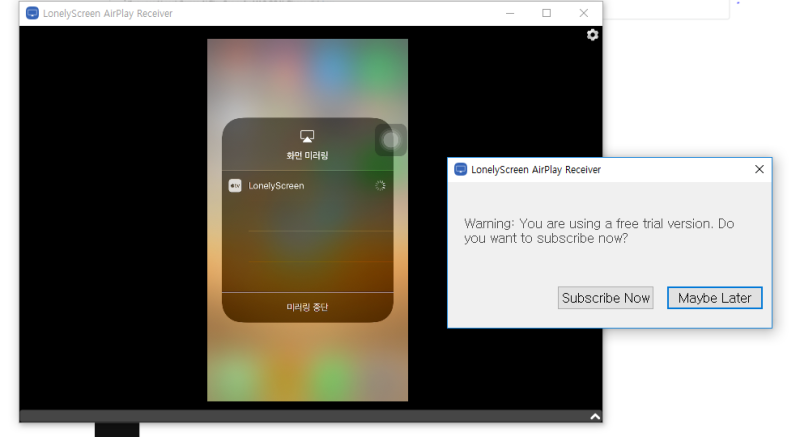Screen dimensions: 800x437
Task: Expand the bottom panel chevron arrow
Action: point(595,417)
